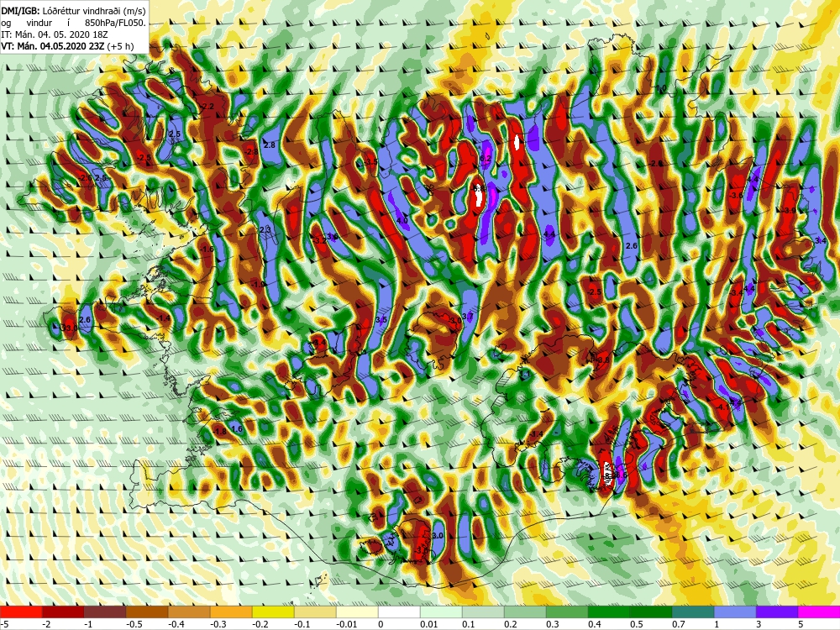This screenshot has height=630, width=840.
Task: Click the '1.1' value label on the map
Action: coord(526,375)
